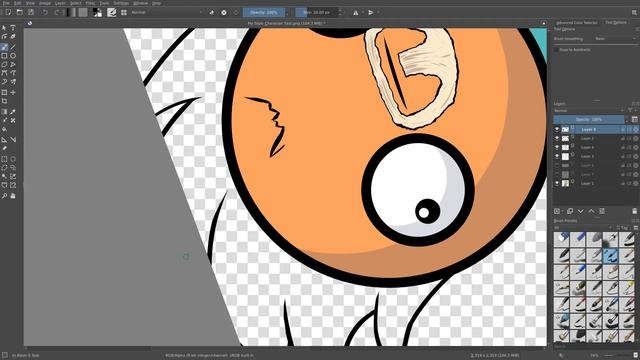Image resolution: width=640 pixels, height=360 pixels.
Task: Toggle vertical mirror tool
Action: pos(371,13)
